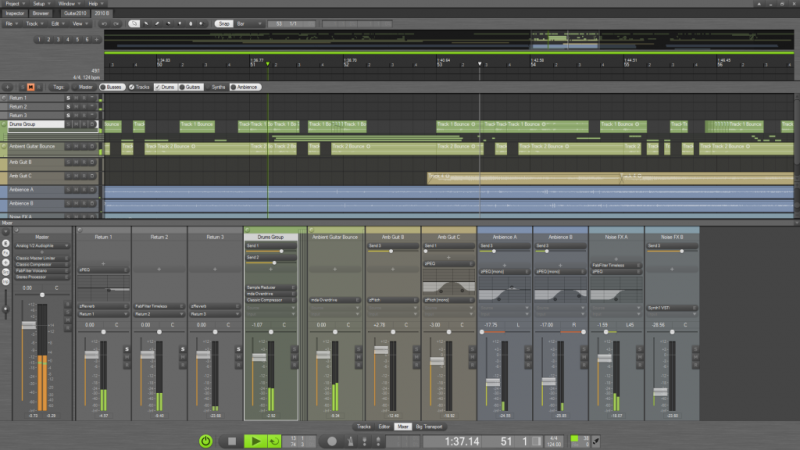The image size is (800, 450).
Task: Toggle the Guitars tag filter
Action: pyautogui.click(x=190, y=87)
